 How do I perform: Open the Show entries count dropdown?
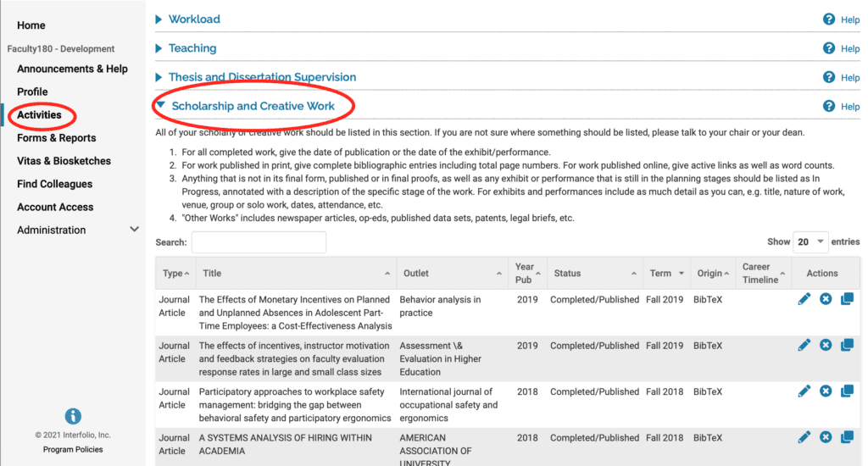coord(810,241)
